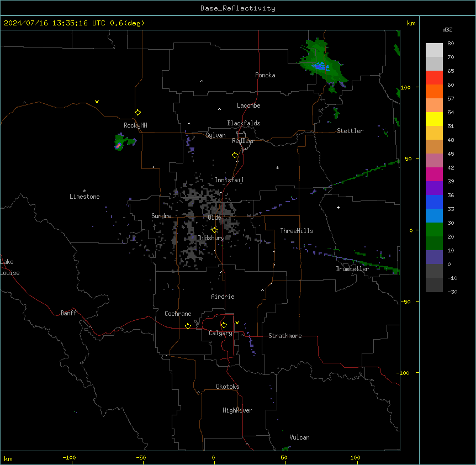Click the Limestone label
Image resolution: width=476 pixels, height=465 pixels.
84,197
